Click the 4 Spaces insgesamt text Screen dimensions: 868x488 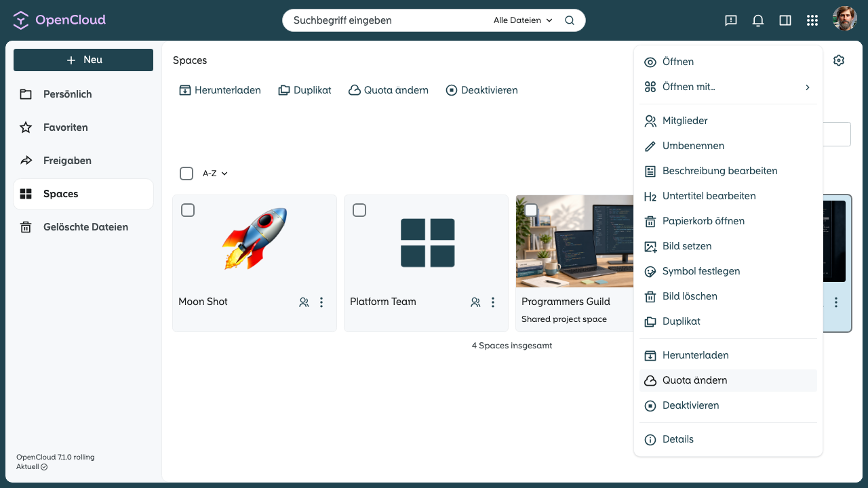[512, 346]
